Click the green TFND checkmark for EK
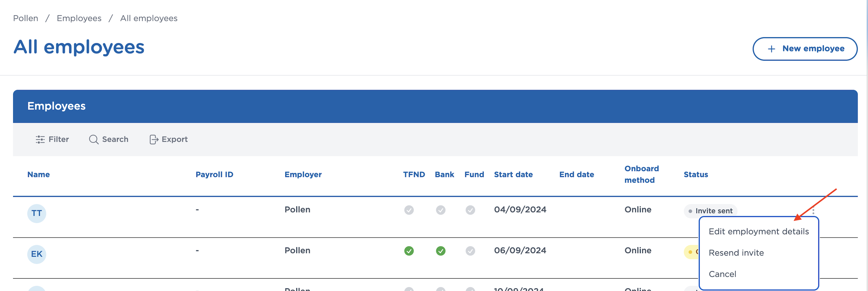 (409, 251)
